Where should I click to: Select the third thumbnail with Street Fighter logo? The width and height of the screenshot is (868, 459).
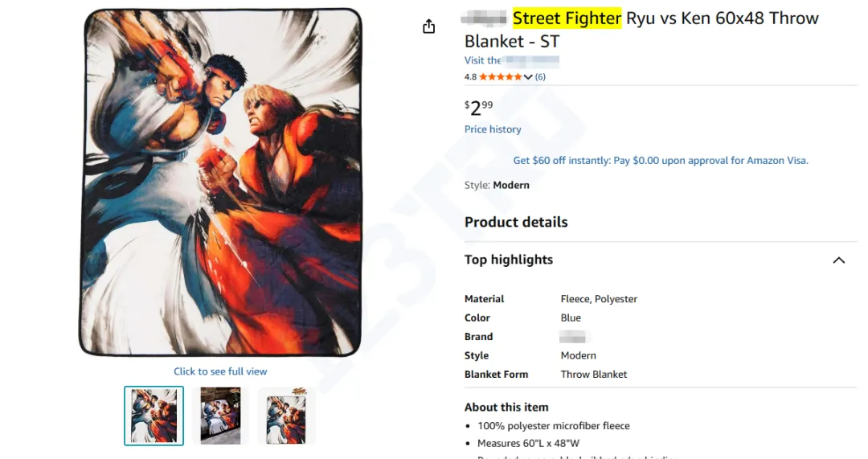[x=286, y=416]
